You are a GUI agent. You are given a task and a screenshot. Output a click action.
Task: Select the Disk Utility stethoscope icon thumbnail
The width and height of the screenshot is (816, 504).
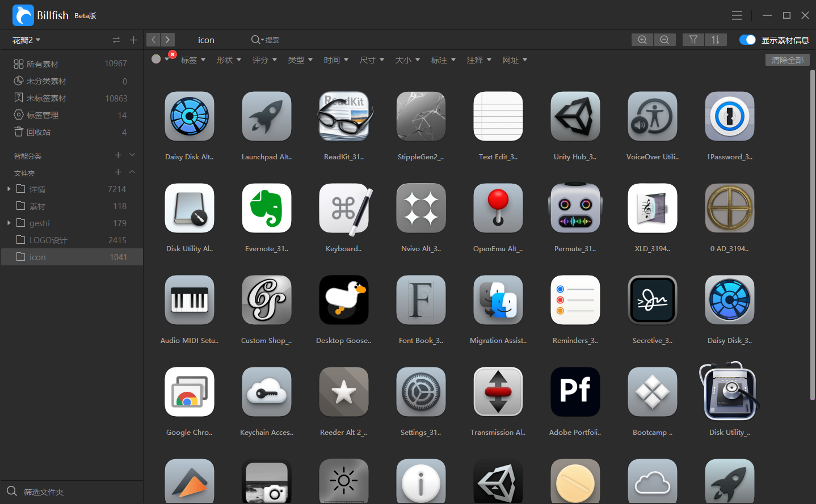click(730, 392)
